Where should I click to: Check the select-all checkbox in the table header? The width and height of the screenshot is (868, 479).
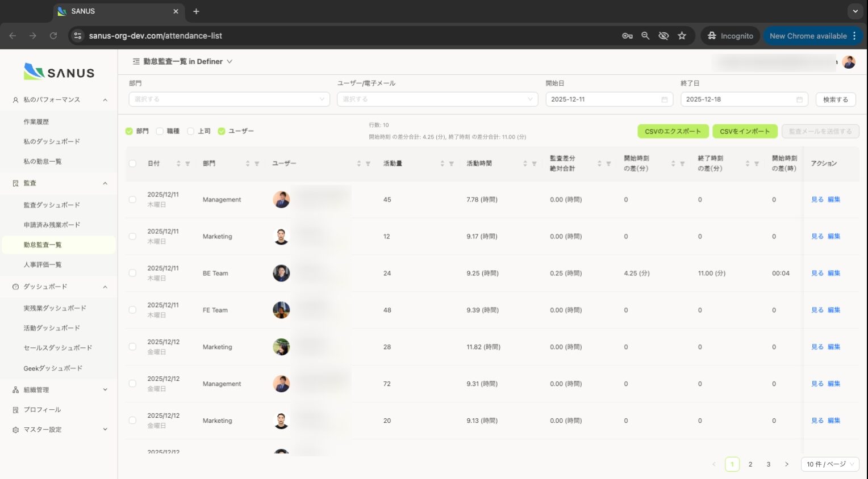tap(132, 163)
